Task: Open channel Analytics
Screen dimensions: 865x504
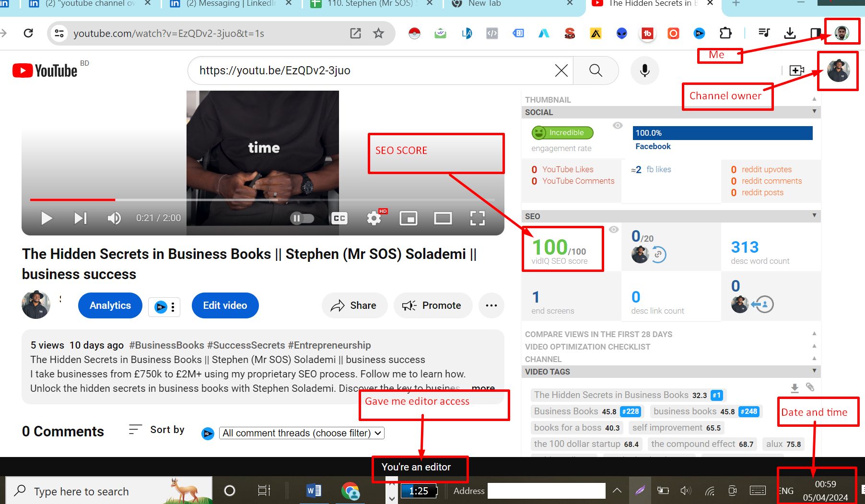Action: (110, 305)
